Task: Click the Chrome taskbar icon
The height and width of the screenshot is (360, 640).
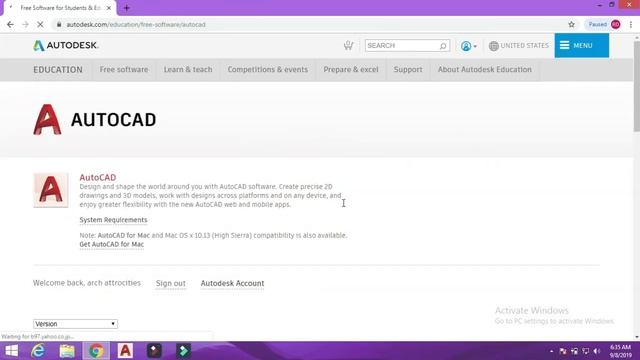Action: [x=96, y=351]
